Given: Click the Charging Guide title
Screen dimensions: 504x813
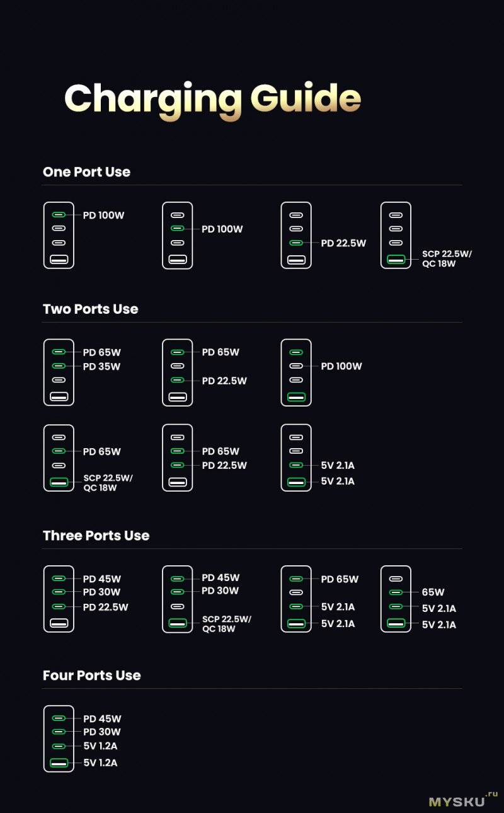Looking at the screenshot, I should click(x=213, y=99).
